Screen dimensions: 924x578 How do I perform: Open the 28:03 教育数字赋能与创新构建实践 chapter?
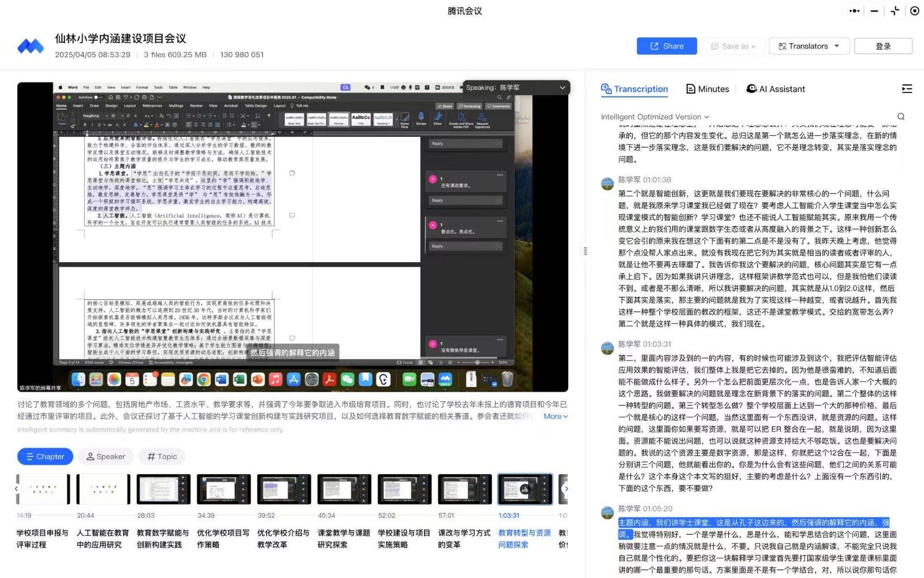click(163, 512)
